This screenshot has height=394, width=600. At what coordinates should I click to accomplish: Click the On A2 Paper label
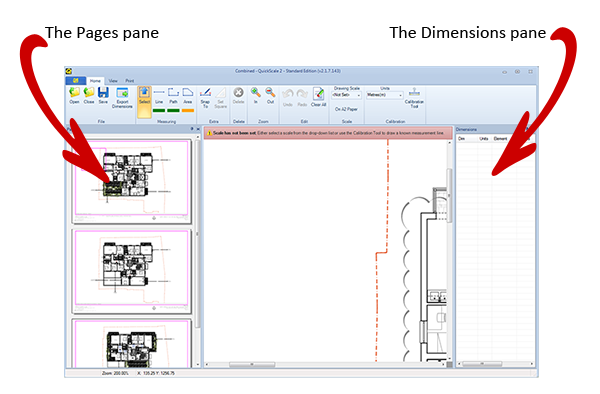click(346, 109)
